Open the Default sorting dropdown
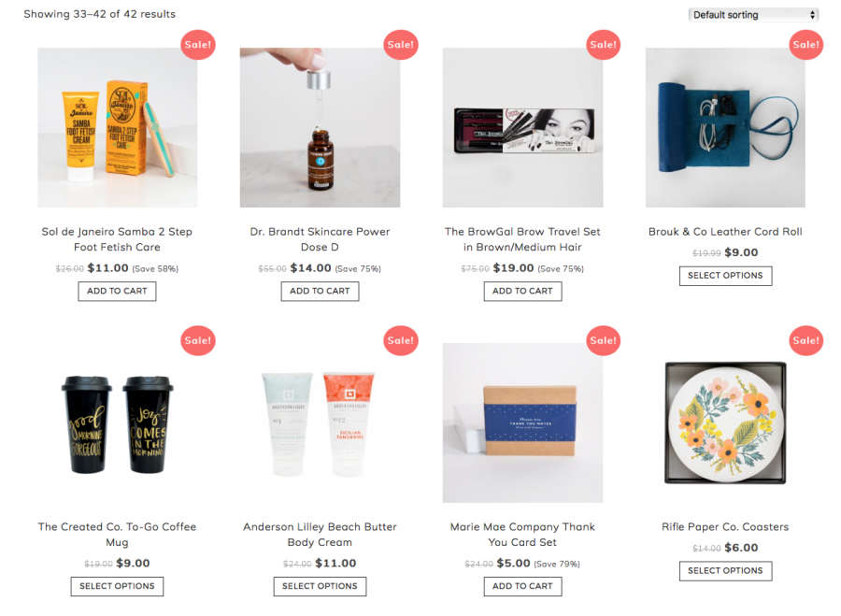The image size is (841, 616). pos(753,15)
